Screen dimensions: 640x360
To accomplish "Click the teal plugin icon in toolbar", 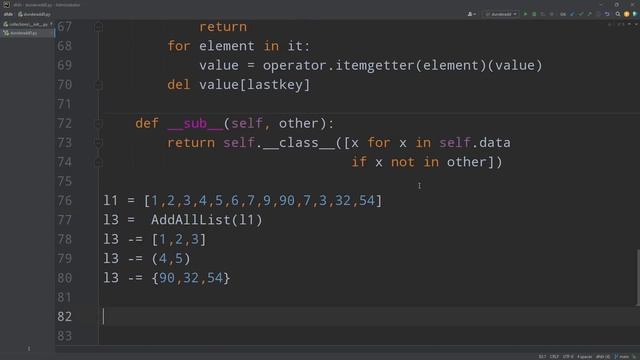I will [635, 14].
